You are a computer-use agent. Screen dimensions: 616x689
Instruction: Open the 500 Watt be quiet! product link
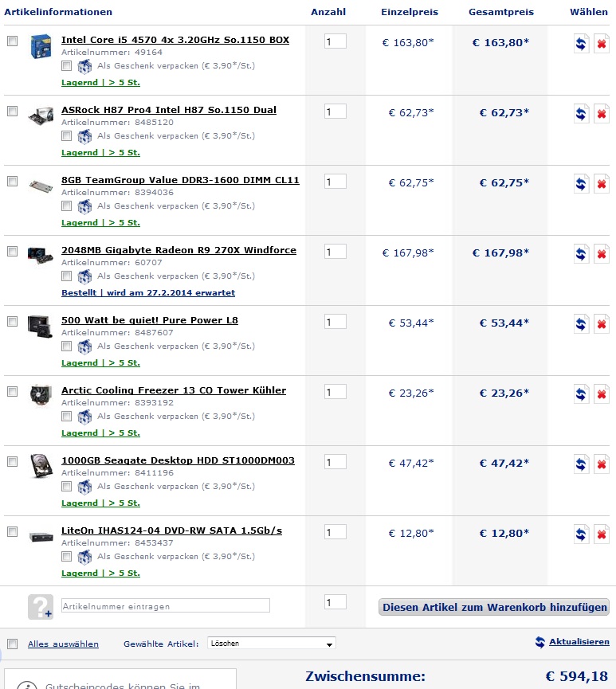[x=150, y=320]
